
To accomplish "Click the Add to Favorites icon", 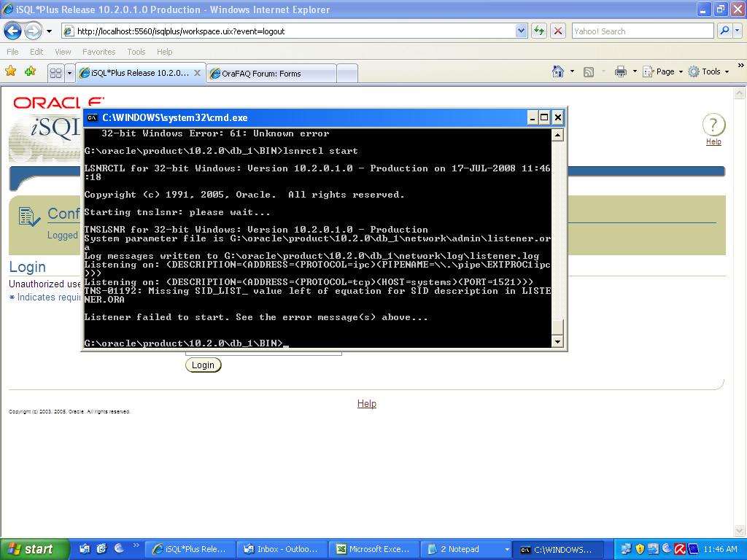I will click(x=31, y=71).
